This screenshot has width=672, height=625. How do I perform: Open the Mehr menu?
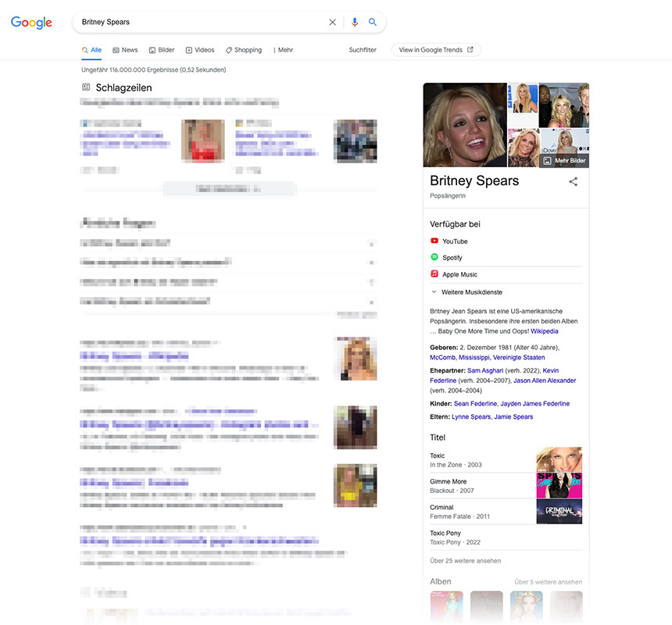click(283, 50)
